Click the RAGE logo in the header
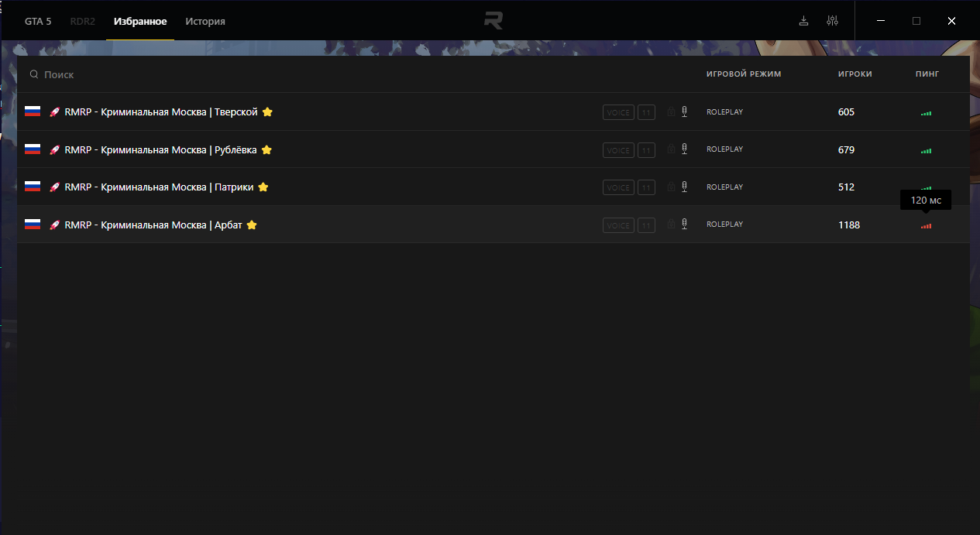The height and width of the screenshot is (535, 980). pos(493,20)
